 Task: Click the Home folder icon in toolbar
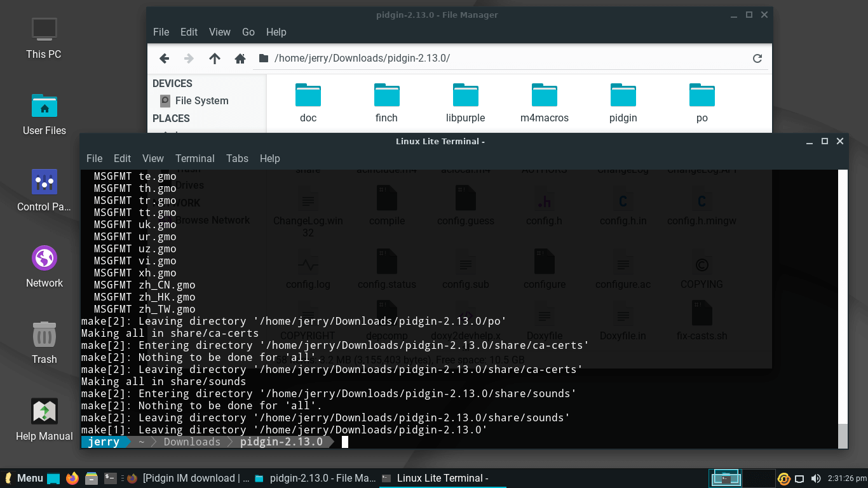(x=240, y=58)
